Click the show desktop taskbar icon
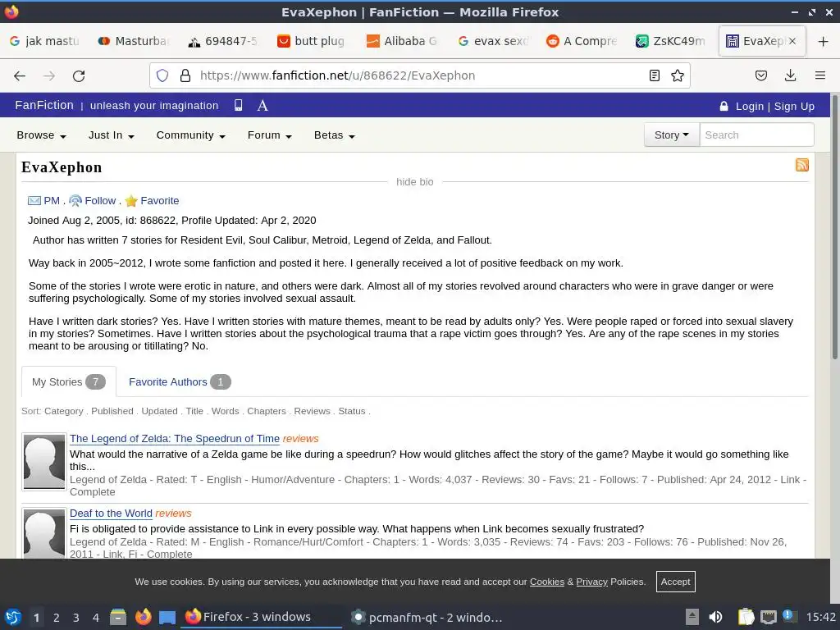Screen dimensions: 840x630 (x=167, y=617)
